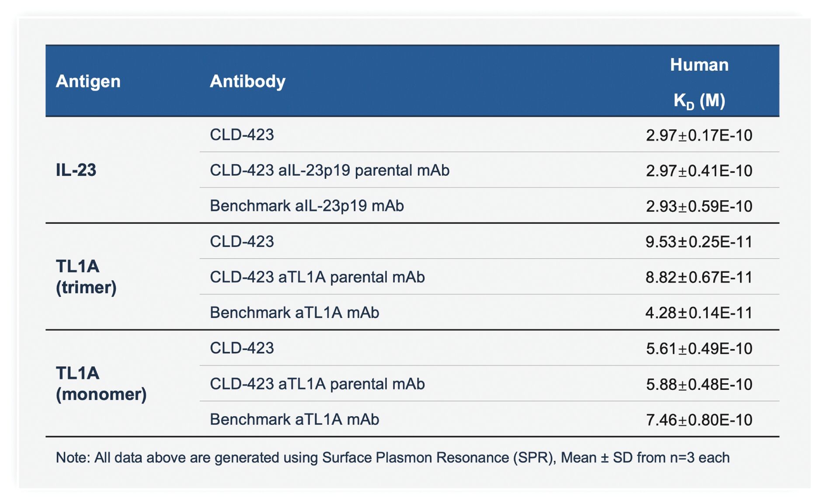Viewport: 827px width, 504px height.
Task: Select the IL-23 antigen cell
Action: [76, 170]
